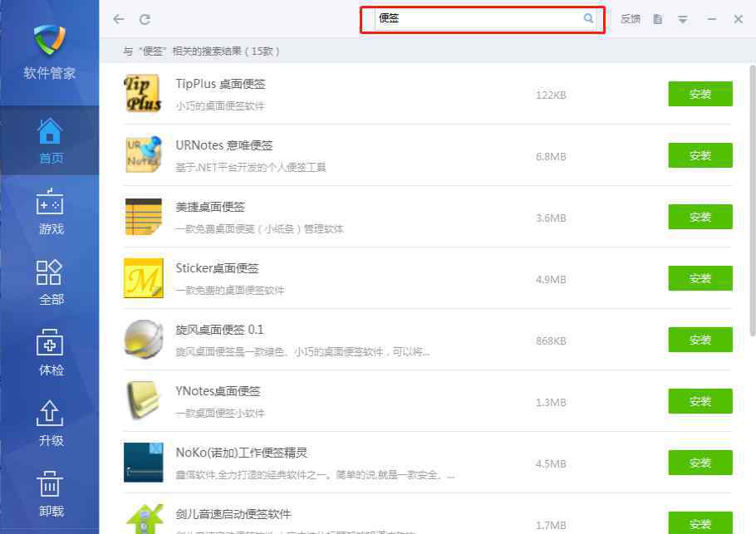Image resolution: width=756 pixels, height=534 pixels.
Task: Click the vertical scrollbar on results list
Action: pos(752,201)
